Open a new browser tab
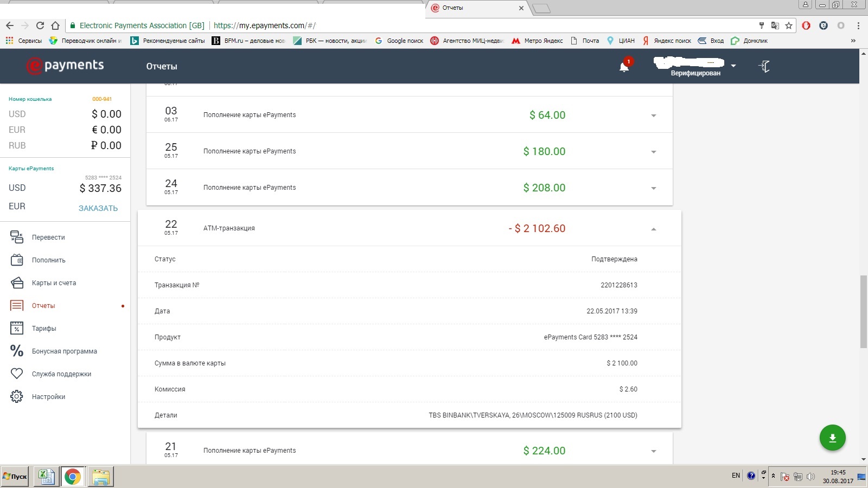 (x=541, y=8)
